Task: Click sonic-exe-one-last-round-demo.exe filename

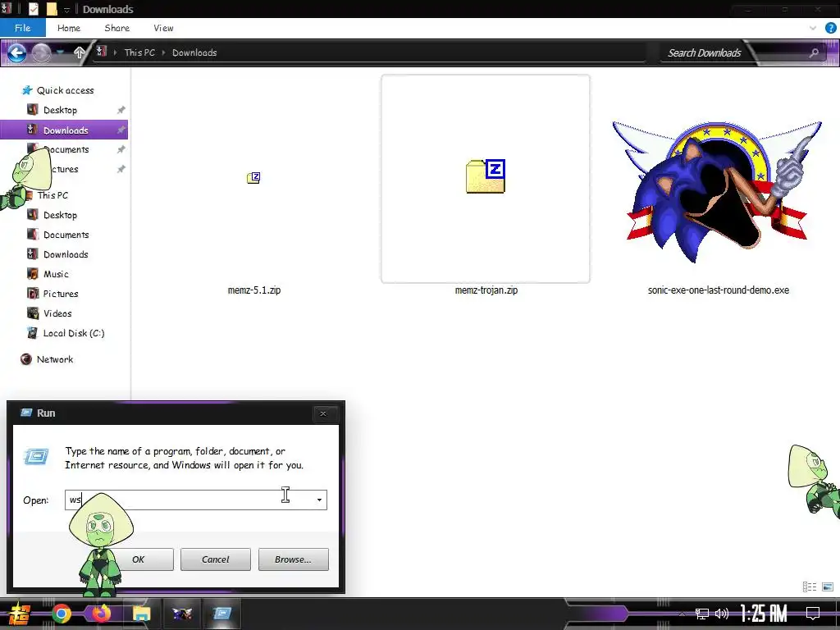Action: click(x=718, y=290)
